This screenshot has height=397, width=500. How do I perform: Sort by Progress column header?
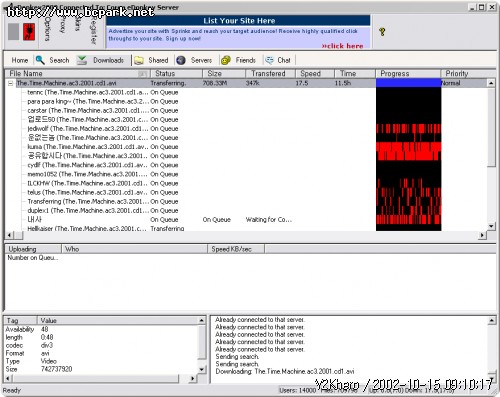pos(408,73)
